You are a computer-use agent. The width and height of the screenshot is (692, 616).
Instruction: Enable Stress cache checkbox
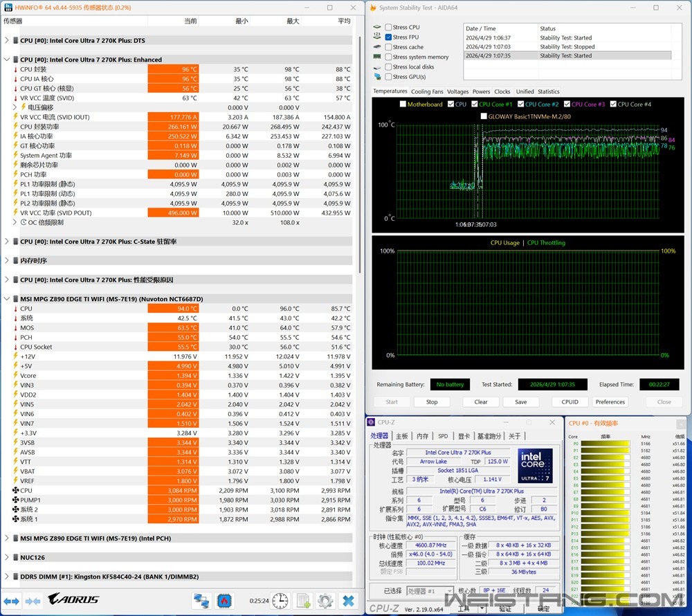[x=388, y=47]
